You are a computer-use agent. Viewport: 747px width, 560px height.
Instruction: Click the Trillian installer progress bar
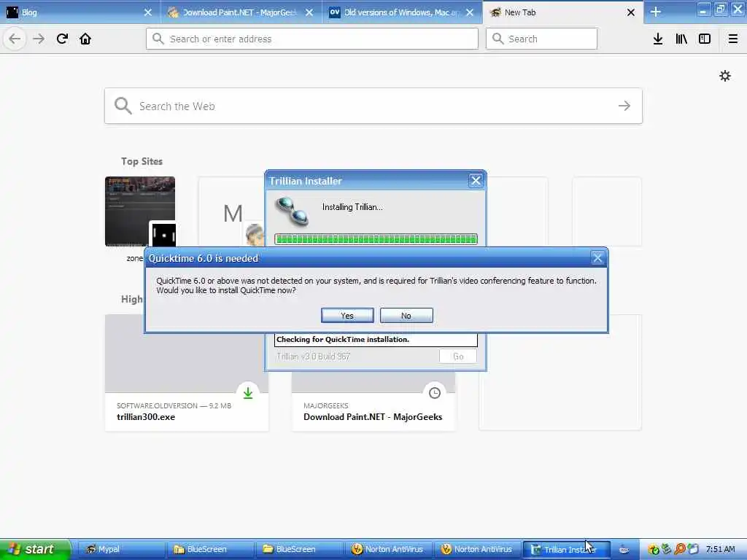376,239
